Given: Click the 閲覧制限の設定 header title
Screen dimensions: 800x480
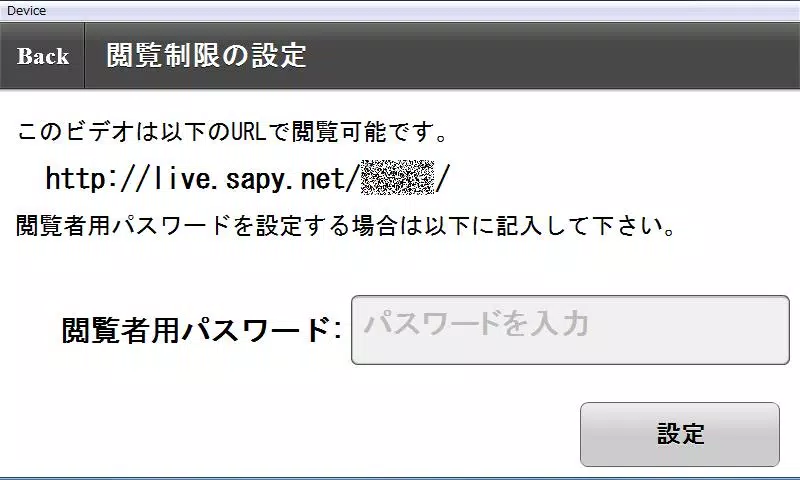Looking at the screenshot, I should [206, 55].
